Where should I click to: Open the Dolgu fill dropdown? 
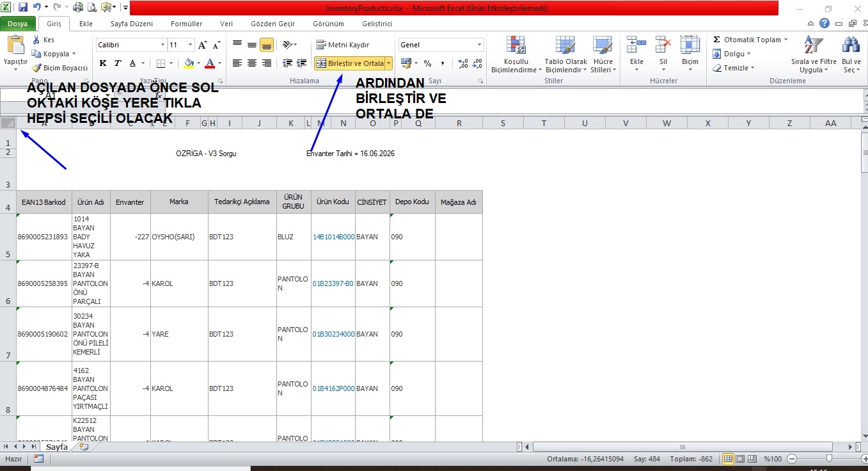(731, 54)
